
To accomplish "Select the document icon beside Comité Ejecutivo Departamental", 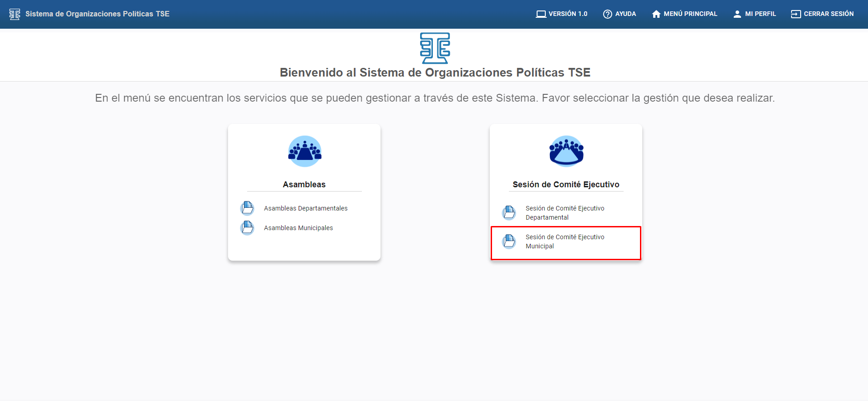I will coord(509,212).
